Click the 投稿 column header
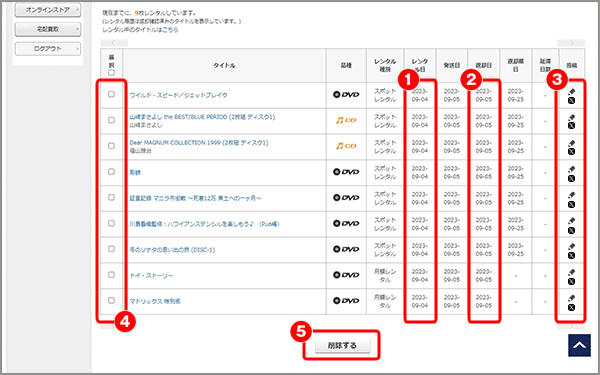The width and height of the screenshot is (600, 375). tap(572, 66)
